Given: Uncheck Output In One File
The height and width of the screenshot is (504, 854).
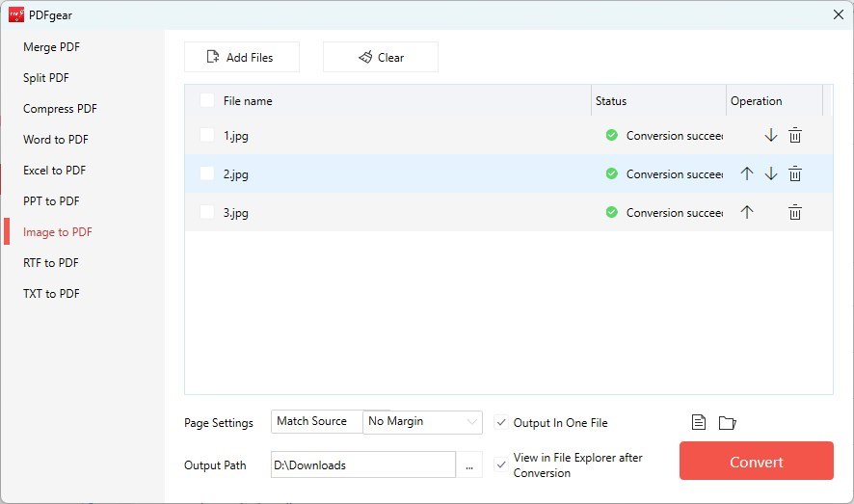Looking at the screenshot, I should pyautogui.click(x=501, y=422).
